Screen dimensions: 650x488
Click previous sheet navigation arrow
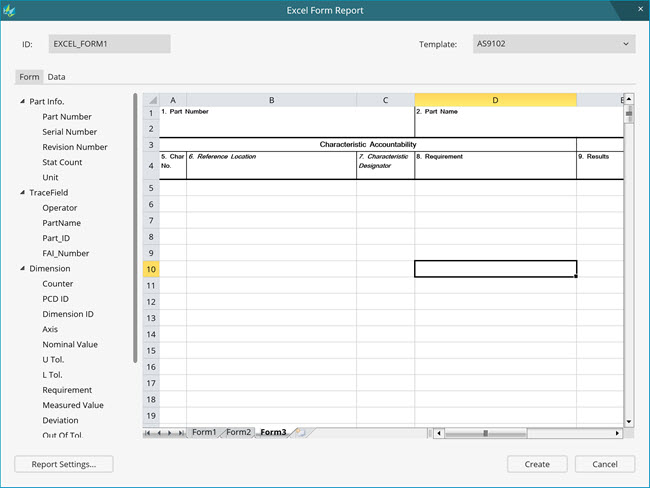pyautogui.click(x=161, y=433)
